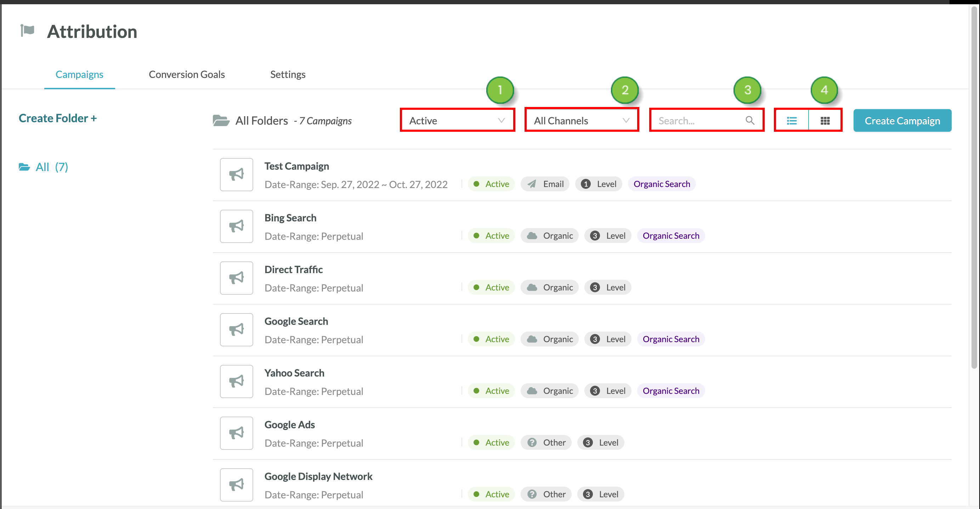Image resolution: width=980 pixels, height=509 pixels.
Task: Open the Active status dropdown
Action: pyautogui.click(x=457, y=120)
